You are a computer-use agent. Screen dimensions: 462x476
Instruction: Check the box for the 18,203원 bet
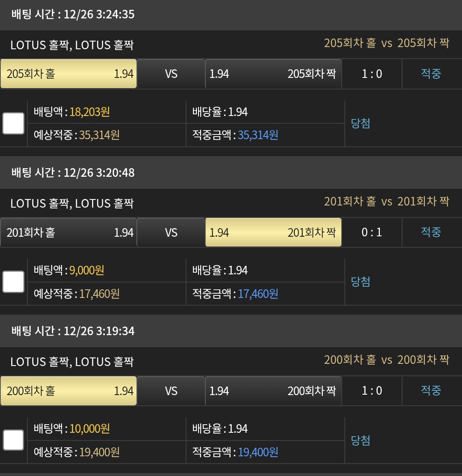13,124
